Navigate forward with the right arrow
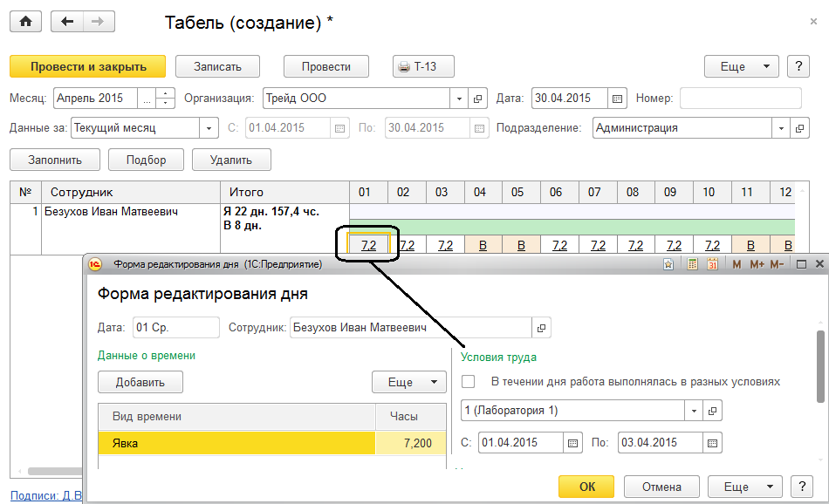Image resolution: width=829 pixels, height=504 pixels. (x=98, y=22)
